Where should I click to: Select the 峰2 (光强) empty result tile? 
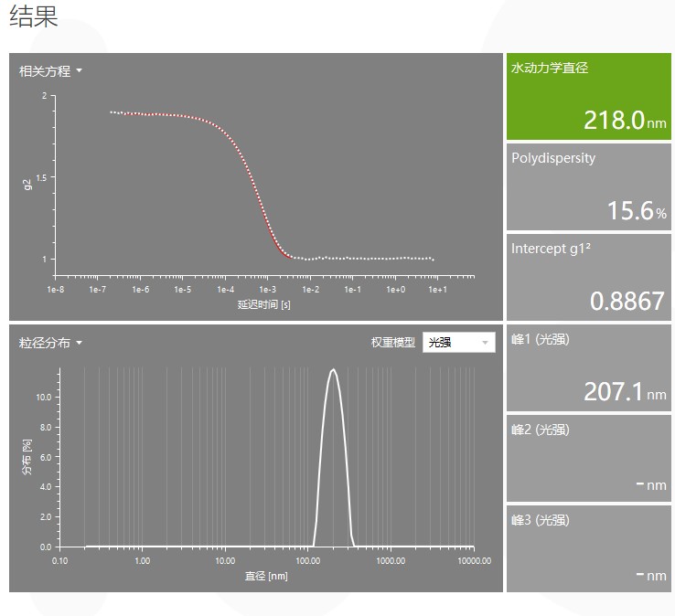(x=588, y=459)
